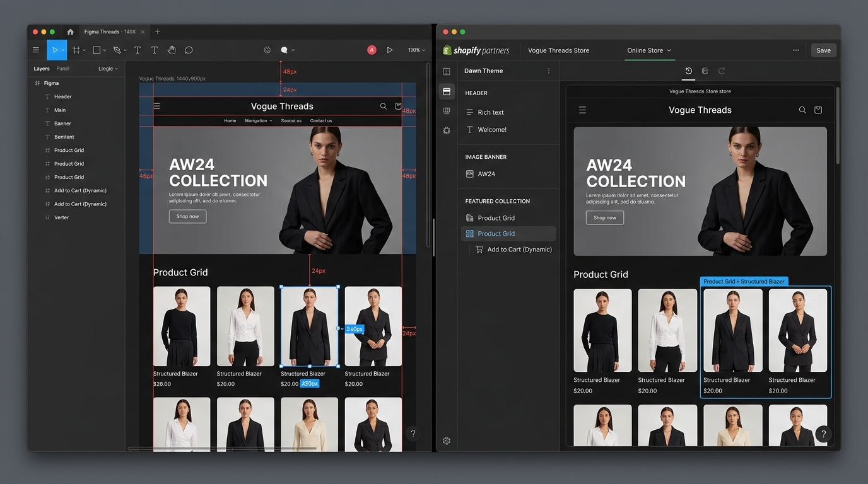Click the help question mark in Shopify window
Viewport: 868px width, 484px height.
click(x=823, y=434)
